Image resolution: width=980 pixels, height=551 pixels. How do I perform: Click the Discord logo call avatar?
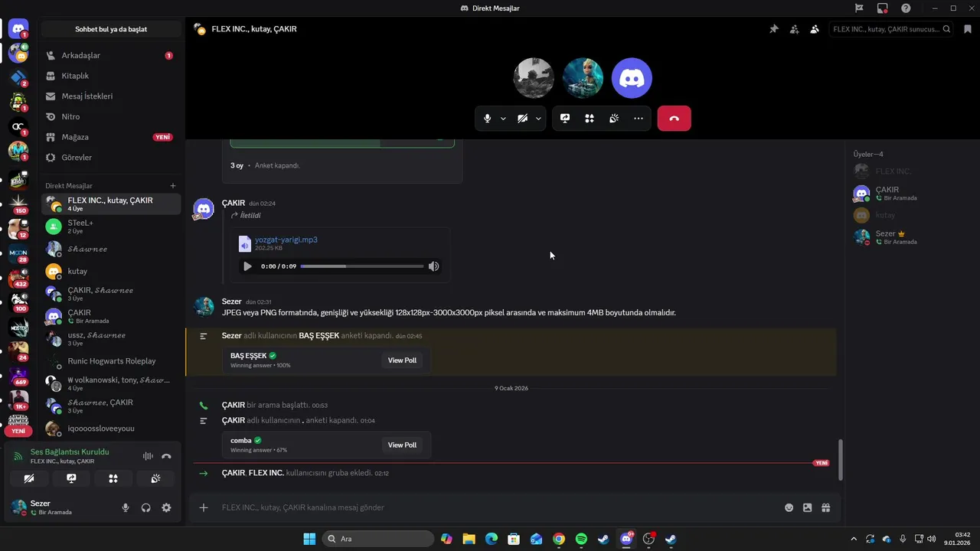[x=632, y=78]
